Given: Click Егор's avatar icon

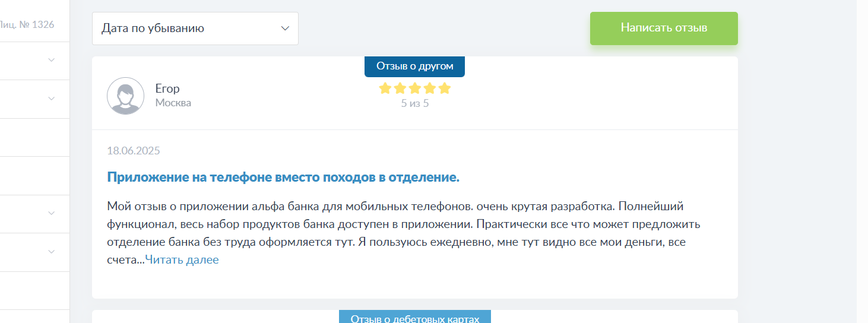Looking at the screenshot, I should (x=125, y=96).
